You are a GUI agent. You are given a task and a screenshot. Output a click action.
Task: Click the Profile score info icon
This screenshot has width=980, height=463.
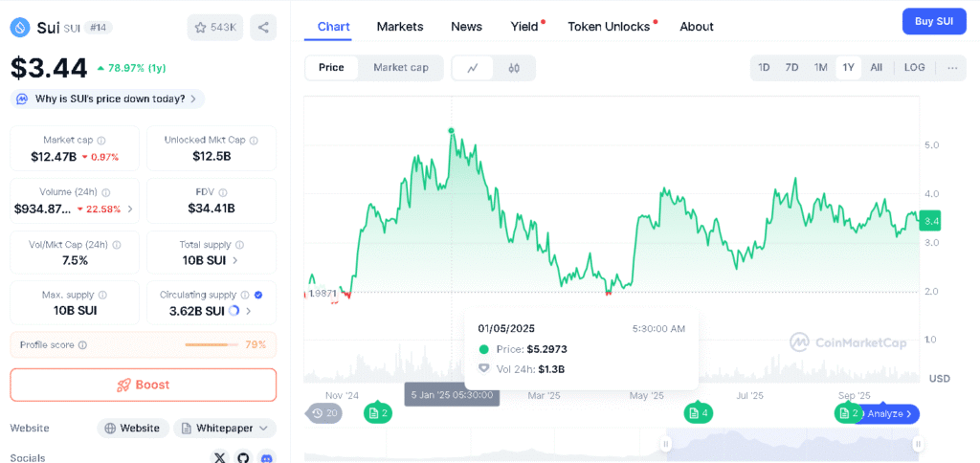pyautogui.click(x=82, y=345)
